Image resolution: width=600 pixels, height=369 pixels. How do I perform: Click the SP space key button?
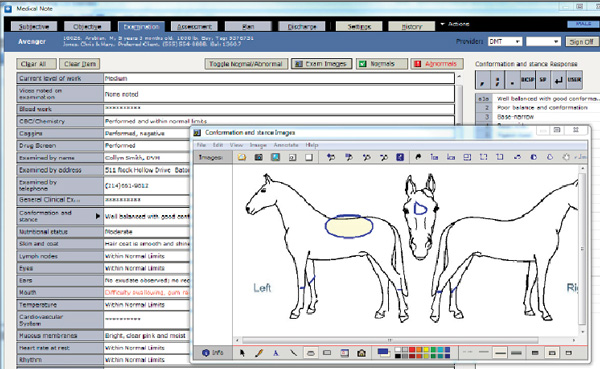[x=543, y=80]
